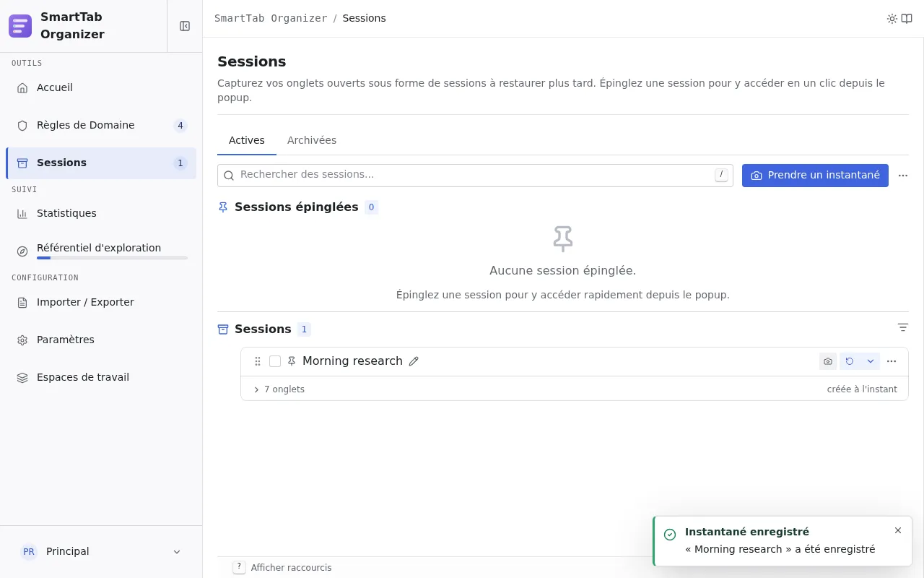This screenshot has width=924, height=578.
Task: Click the Référentiel d'exploration progress bar
Action: [x=112, y=258]
